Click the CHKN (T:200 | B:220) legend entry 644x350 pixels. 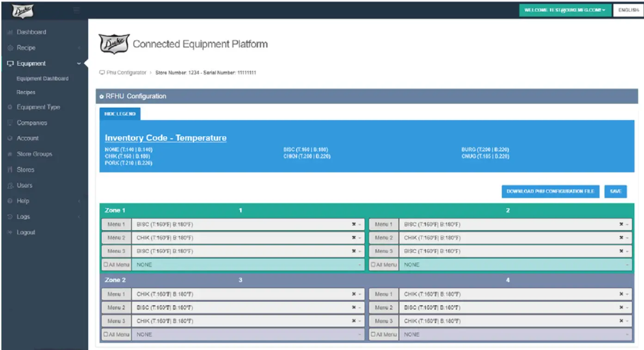(307, 156)
